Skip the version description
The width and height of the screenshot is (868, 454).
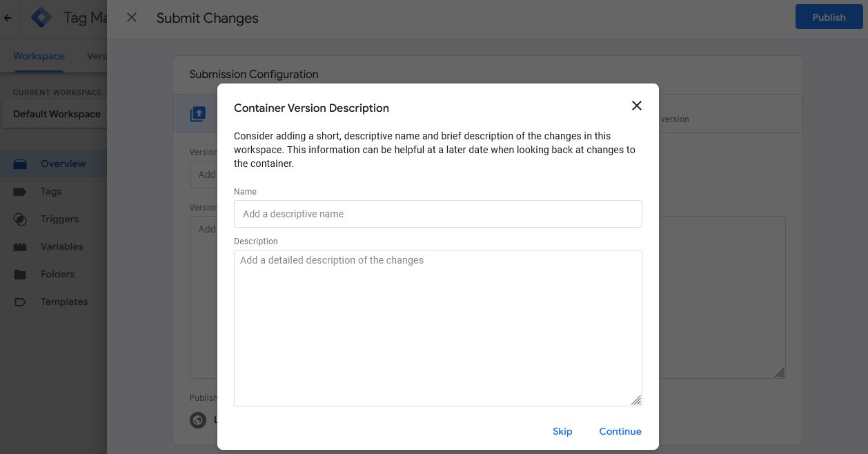pos(562,431)
